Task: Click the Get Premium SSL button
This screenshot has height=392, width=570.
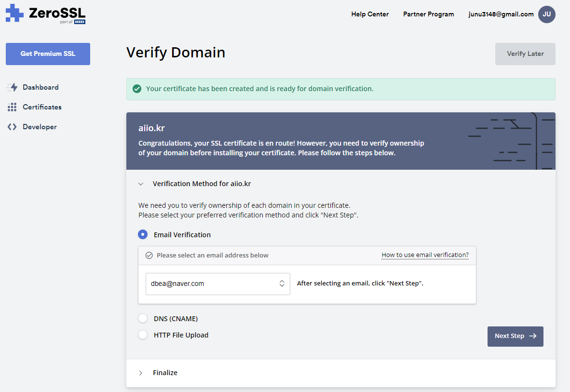Action: tap(48, 54)
